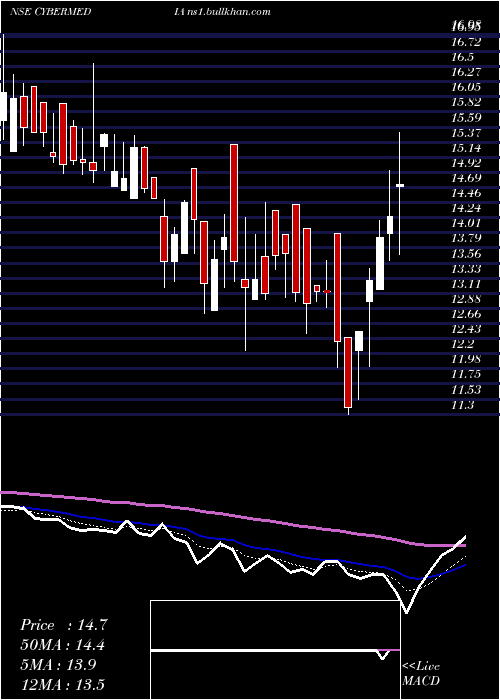Select the 12.88 price axis label
This screenshot has width=500, height=700.
466,299
